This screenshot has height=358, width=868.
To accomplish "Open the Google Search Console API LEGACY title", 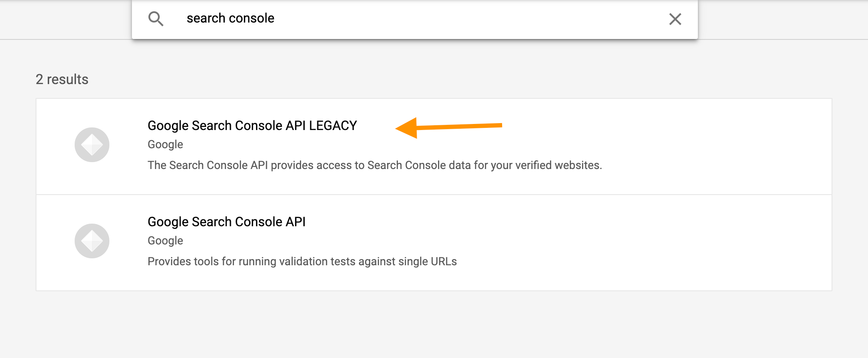I will coord(252,126).
